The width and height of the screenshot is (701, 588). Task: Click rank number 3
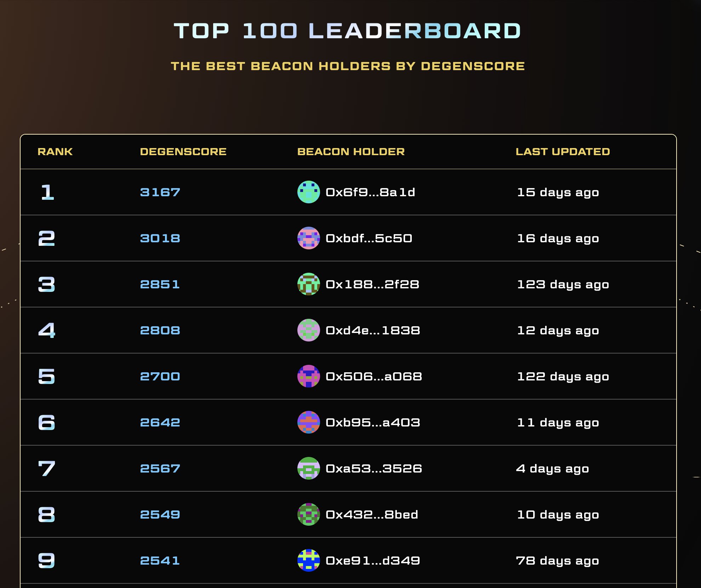(x=47, y=284)
